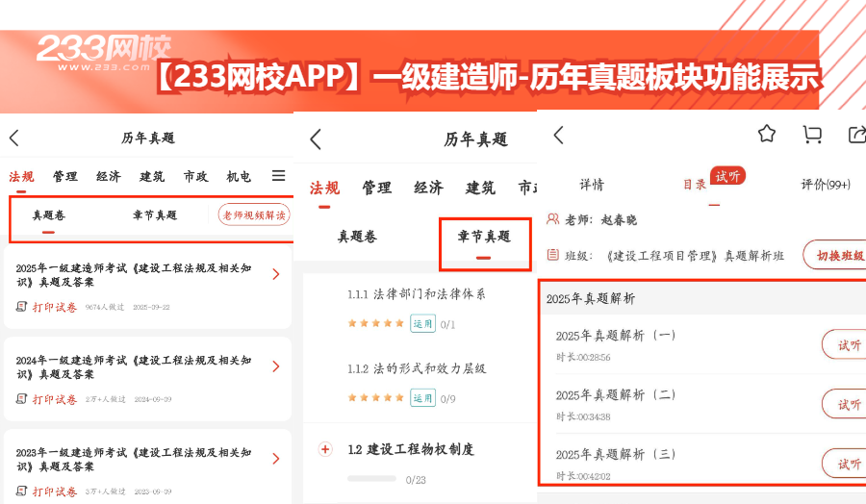The height and width of the screenshot is (504, 866).
Task: Open 2025年一级建造师考试 法规 真题及答案 title
Action: coord(134,275)
